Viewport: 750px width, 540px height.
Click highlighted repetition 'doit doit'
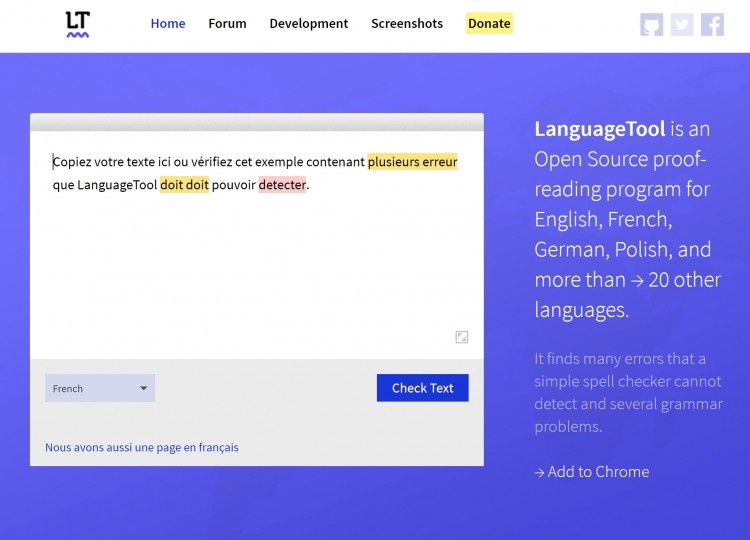pyautogui.click(x=185, y=185)
